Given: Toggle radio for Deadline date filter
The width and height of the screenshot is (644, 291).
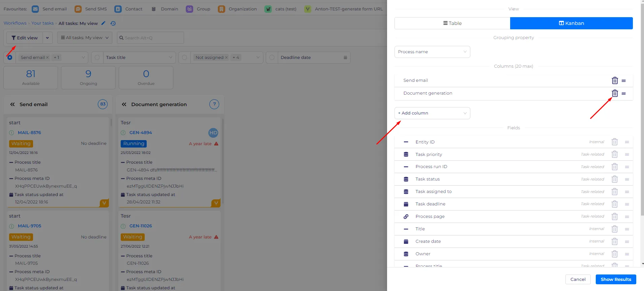Looking at the screenshot, I should tap(272, 58).
